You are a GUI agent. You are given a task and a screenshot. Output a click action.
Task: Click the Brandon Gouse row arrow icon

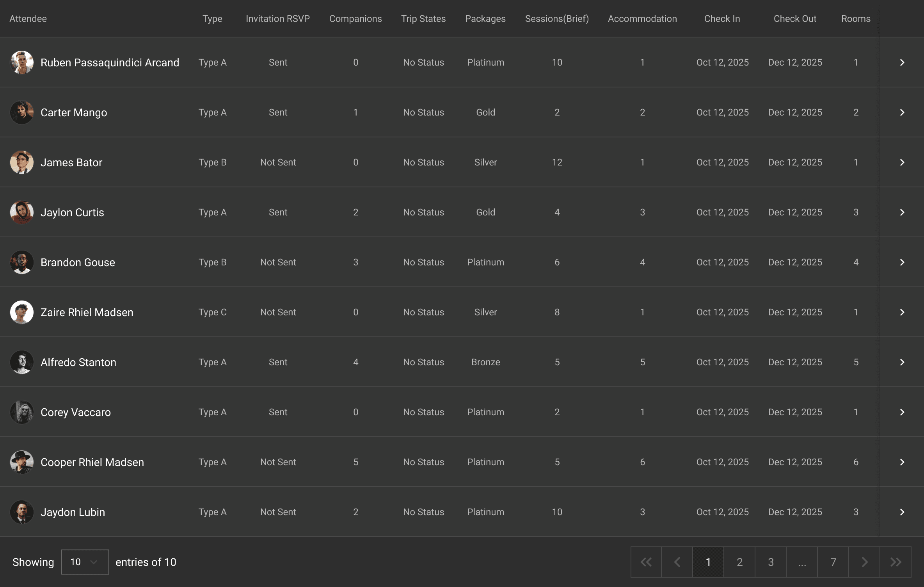click(902, 262)
